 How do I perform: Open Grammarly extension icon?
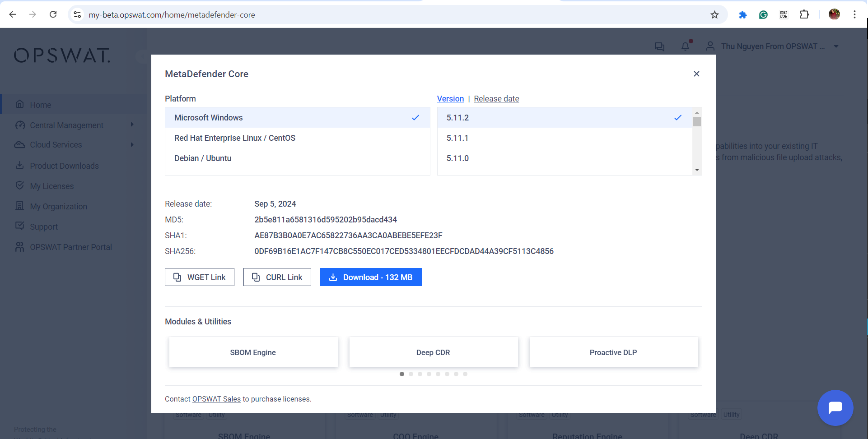[x=763, y=15]
